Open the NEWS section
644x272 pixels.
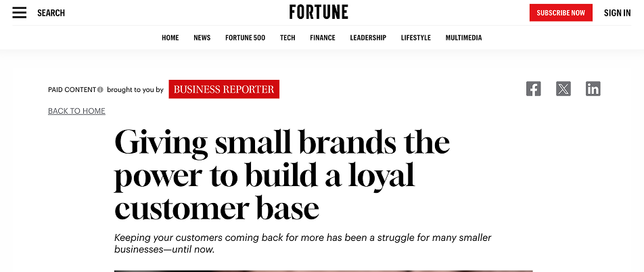[202, 38]
